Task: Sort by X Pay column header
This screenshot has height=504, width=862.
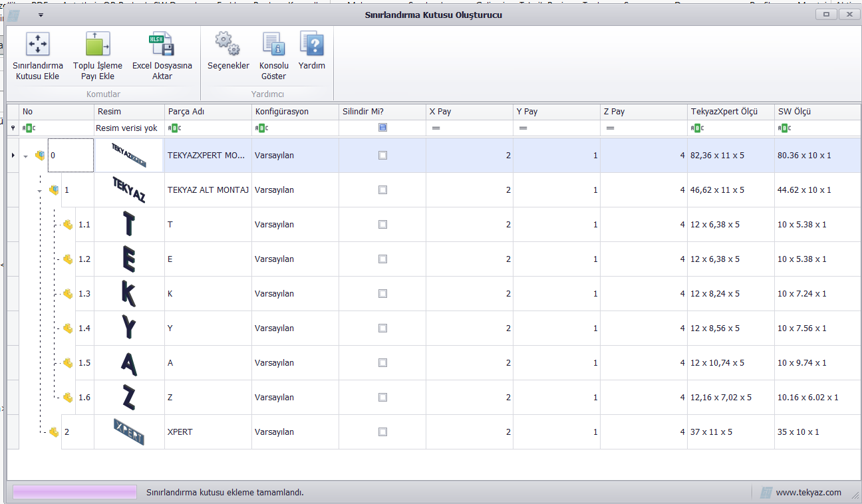Action: (x=470, y=112)
